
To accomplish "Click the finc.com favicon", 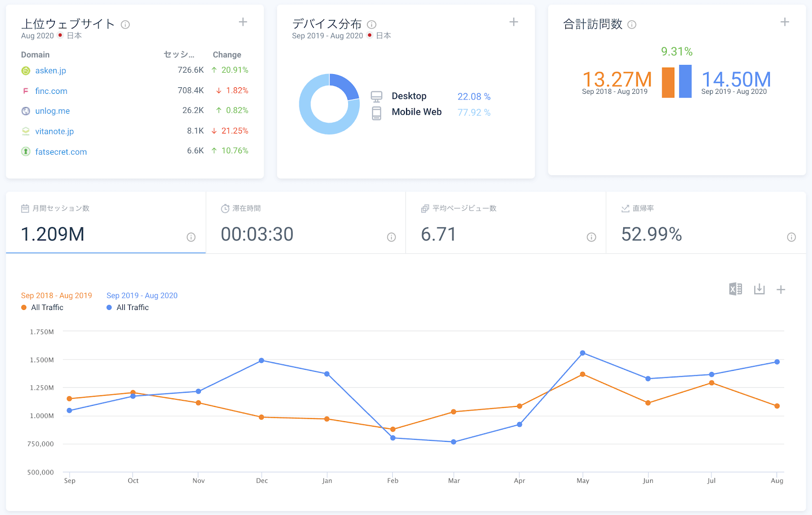I will [x=26, y=91].
